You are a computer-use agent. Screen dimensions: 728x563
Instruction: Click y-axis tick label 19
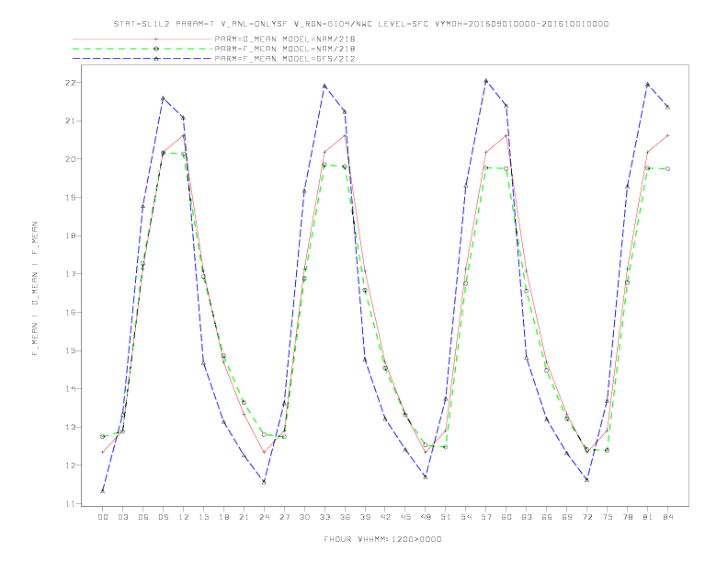coord(70,198)
